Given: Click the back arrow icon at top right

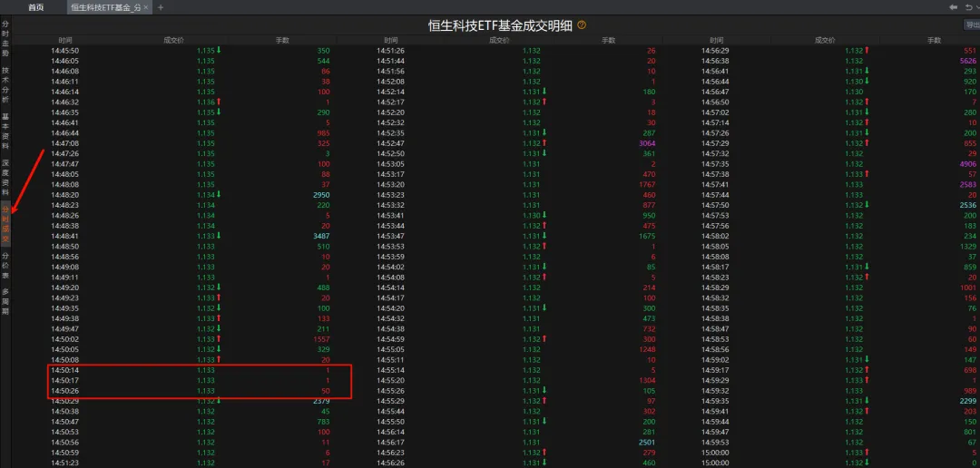Looking at the screenshot, I should (954, 7).
